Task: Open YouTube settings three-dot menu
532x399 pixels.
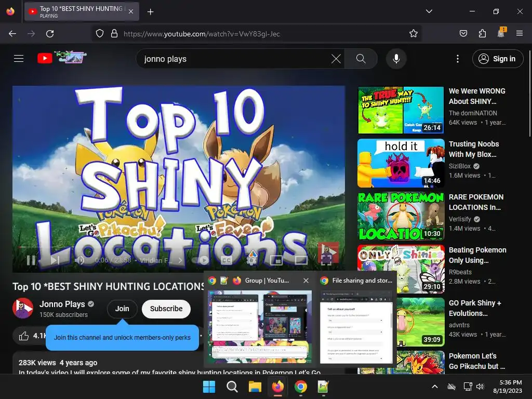Action: 457,59
